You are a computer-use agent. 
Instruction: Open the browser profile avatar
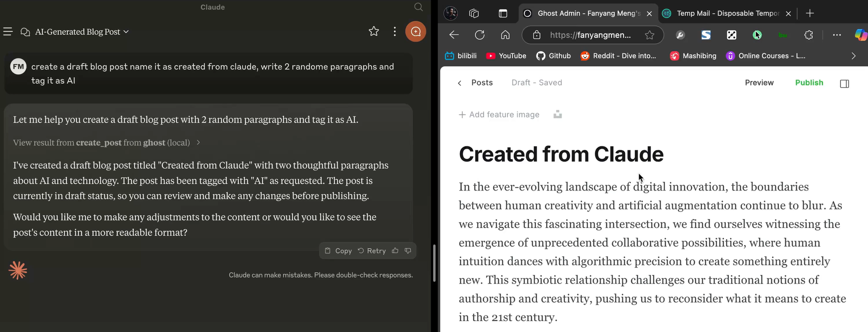[450, 14]
